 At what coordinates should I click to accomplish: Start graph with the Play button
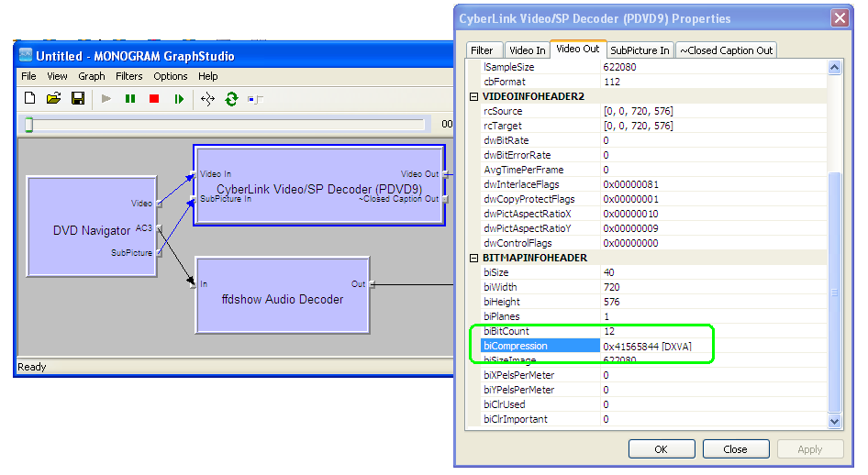pos(106,99)
